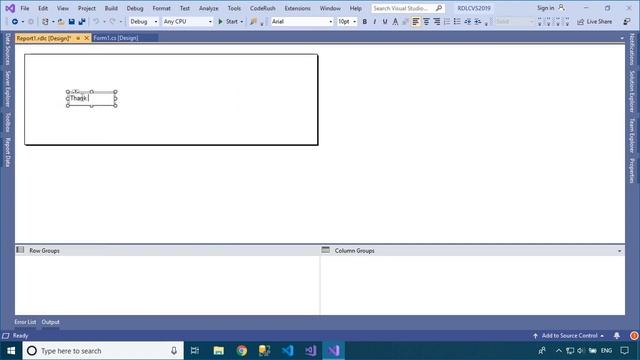640x360 pixels.
Task: Click the textbox containing Thank
Action: coord(91,98)
